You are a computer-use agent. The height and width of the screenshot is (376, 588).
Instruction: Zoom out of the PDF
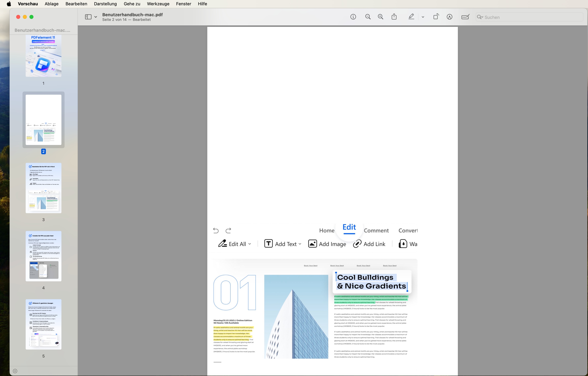click(368, 17)
